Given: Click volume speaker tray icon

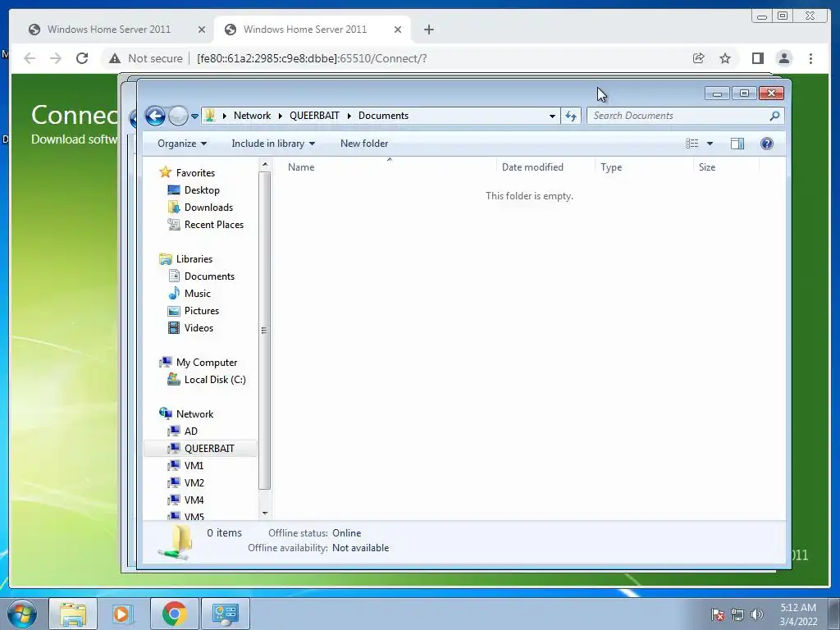Looking at the screenshot, I should coord(756,614).
